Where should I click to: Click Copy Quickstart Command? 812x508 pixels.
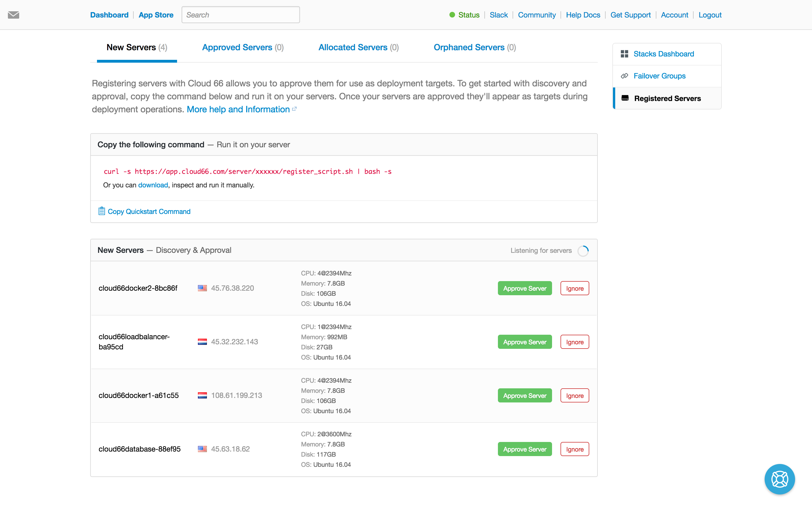pyautogui.click(x=149, y=211)
